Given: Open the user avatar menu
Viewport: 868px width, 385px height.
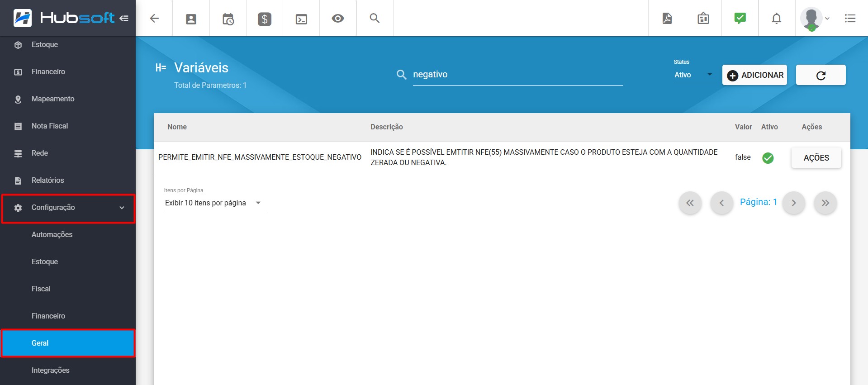Looking at the screenshot, I should tap(814, 19).
